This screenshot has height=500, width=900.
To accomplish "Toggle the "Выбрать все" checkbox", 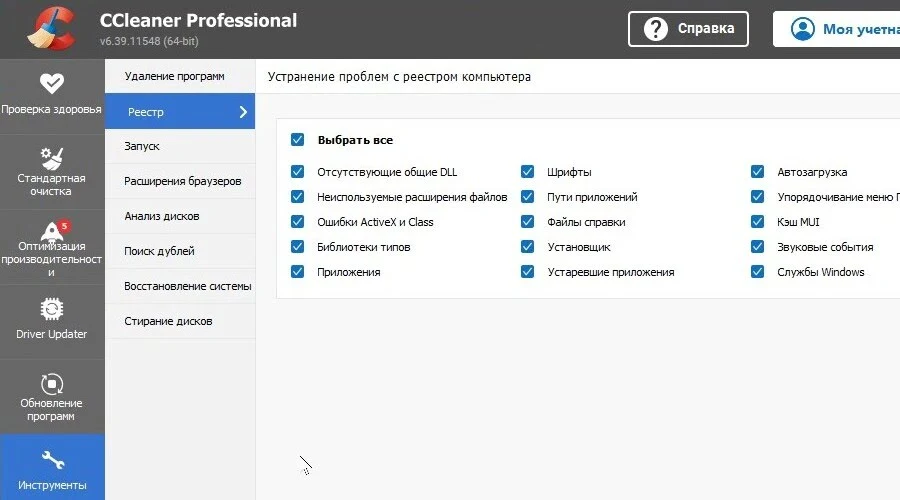I will tap(297, 140).
